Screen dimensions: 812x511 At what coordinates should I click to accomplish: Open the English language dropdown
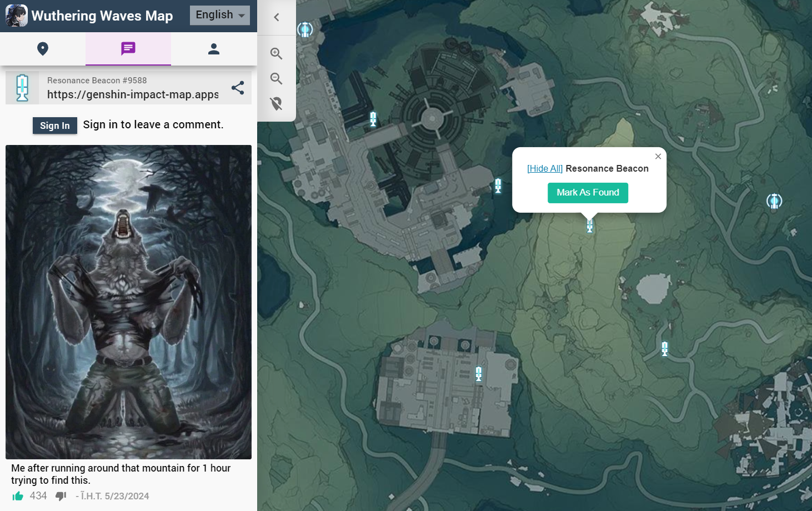[x=220, y=15]
